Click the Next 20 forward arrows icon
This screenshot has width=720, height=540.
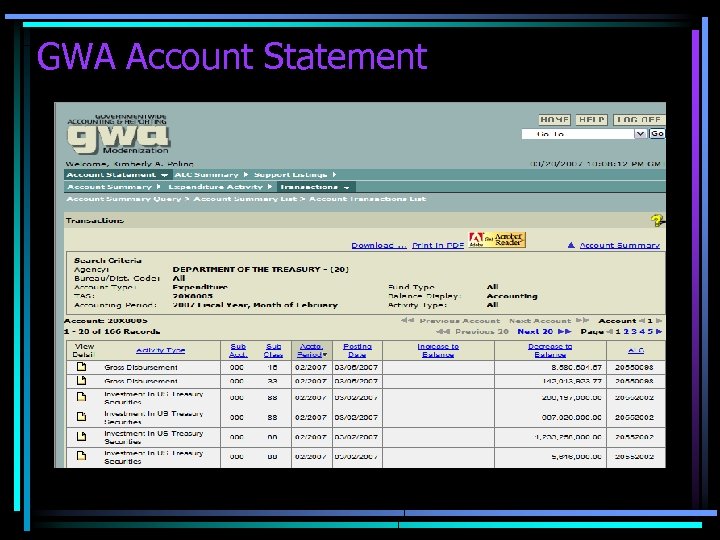564,332
